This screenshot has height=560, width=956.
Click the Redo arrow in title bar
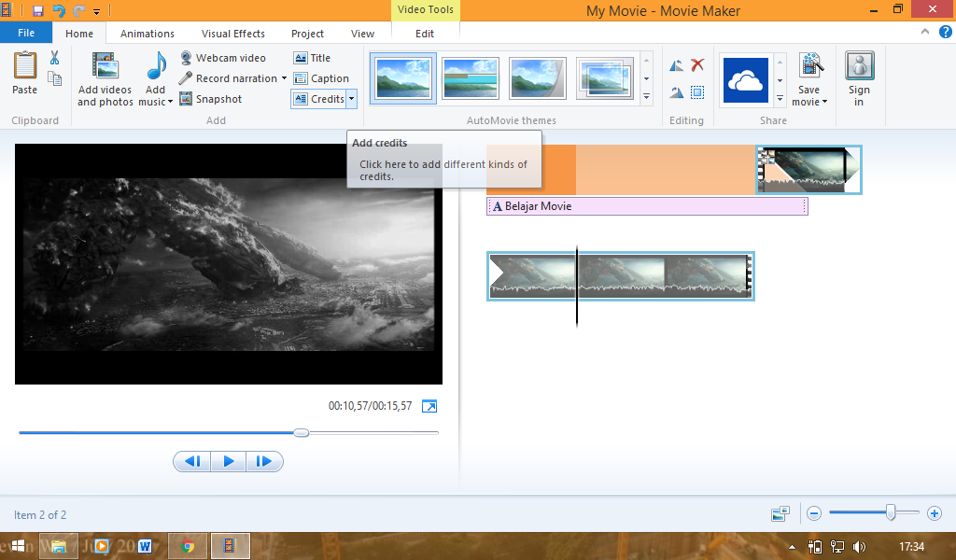pyautogui.click(x=78, y=10)
